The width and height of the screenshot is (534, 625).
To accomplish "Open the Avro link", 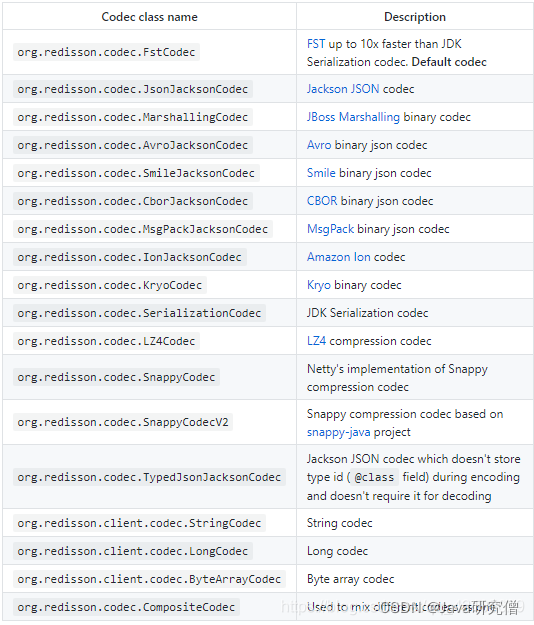I will point(319,145).
